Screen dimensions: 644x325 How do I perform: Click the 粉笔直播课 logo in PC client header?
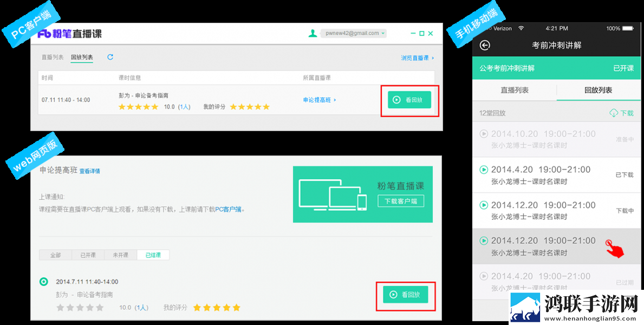69,34
